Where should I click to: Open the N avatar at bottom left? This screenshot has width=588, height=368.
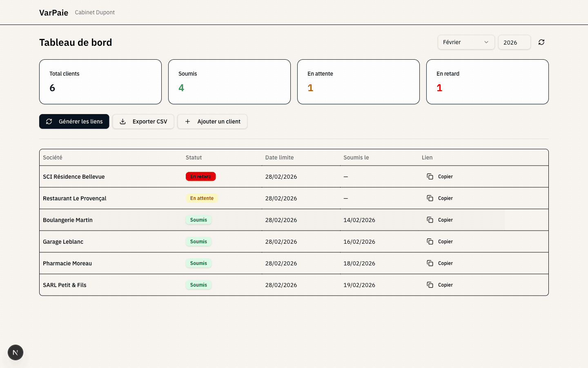[x=15, y=352]
